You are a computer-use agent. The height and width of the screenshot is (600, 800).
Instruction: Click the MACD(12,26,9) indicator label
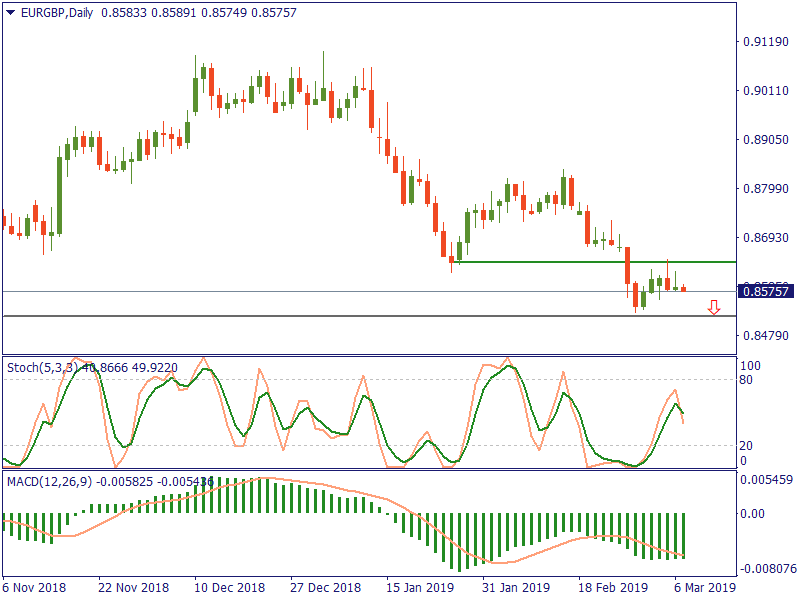[49, 482]
